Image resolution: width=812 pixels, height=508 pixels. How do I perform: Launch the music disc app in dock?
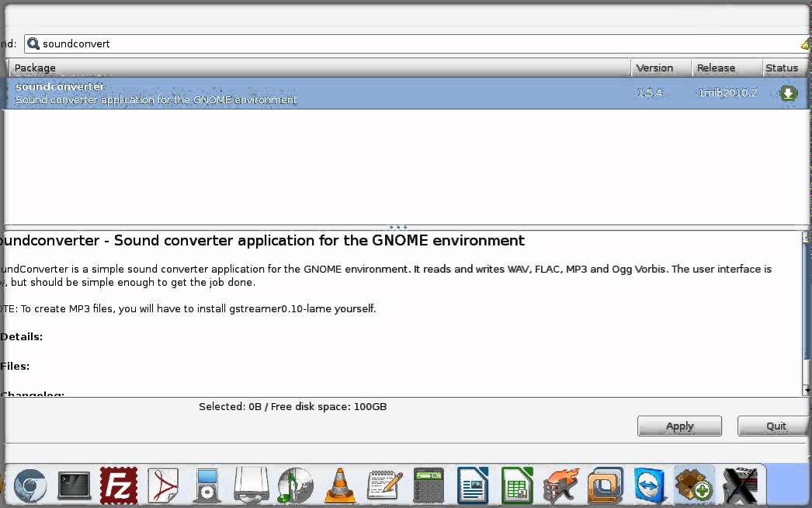point(295,485)
